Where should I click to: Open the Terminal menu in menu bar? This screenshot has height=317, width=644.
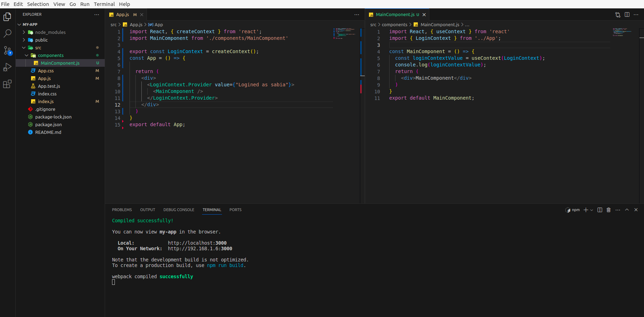pos(104,4)
